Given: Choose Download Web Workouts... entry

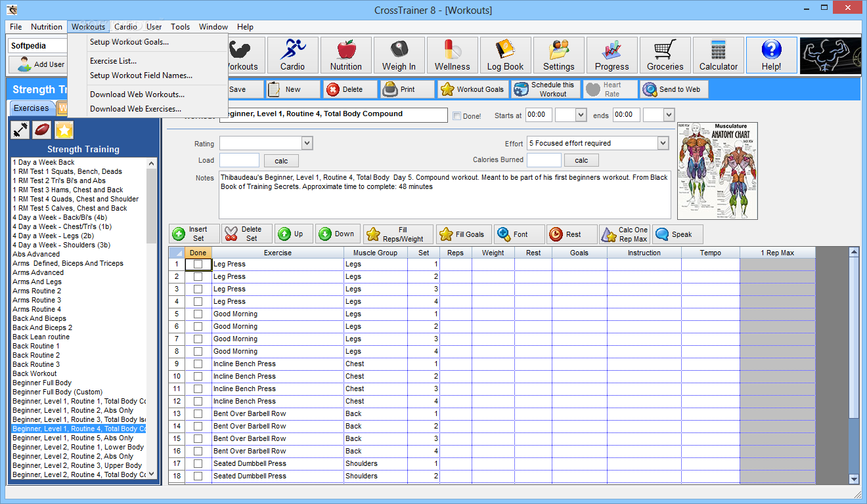Looking at the screenshot, I should pyautogui.click(x=137, y=94).
